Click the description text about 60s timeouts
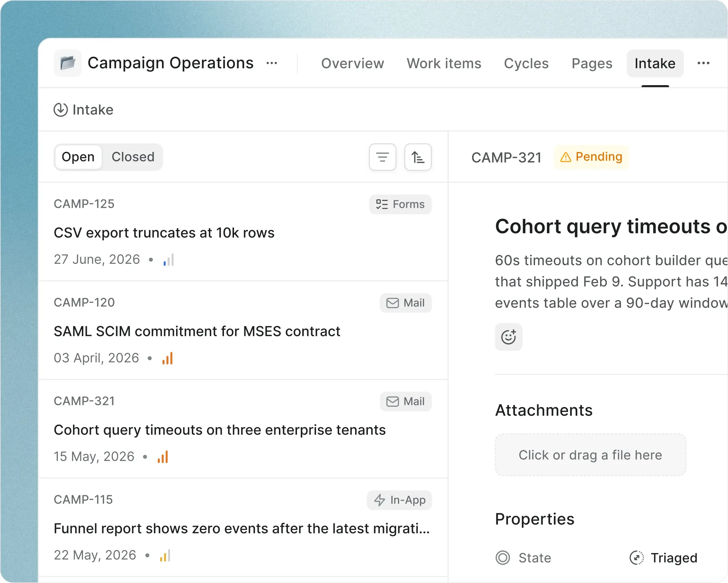 [x=611, y=281]
